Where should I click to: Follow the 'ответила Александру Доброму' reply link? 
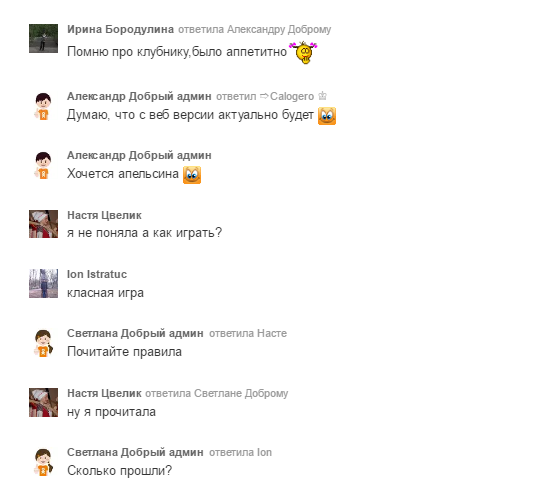pyautogui.click(x=255, y=29)
